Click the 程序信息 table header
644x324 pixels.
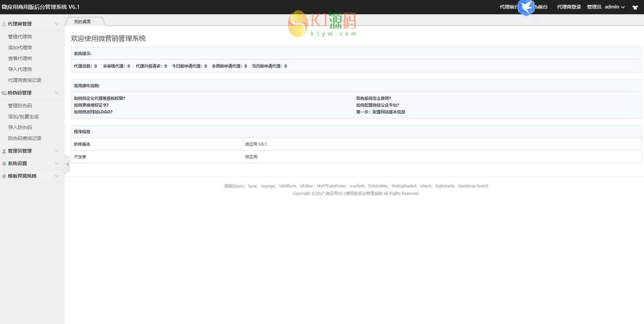point(356,132)
